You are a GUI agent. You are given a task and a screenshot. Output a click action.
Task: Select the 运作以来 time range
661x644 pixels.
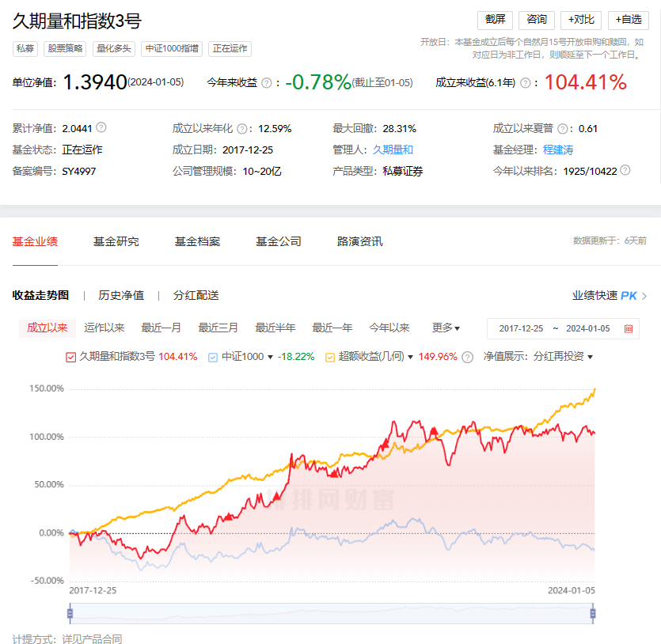[x=104, y=328]
